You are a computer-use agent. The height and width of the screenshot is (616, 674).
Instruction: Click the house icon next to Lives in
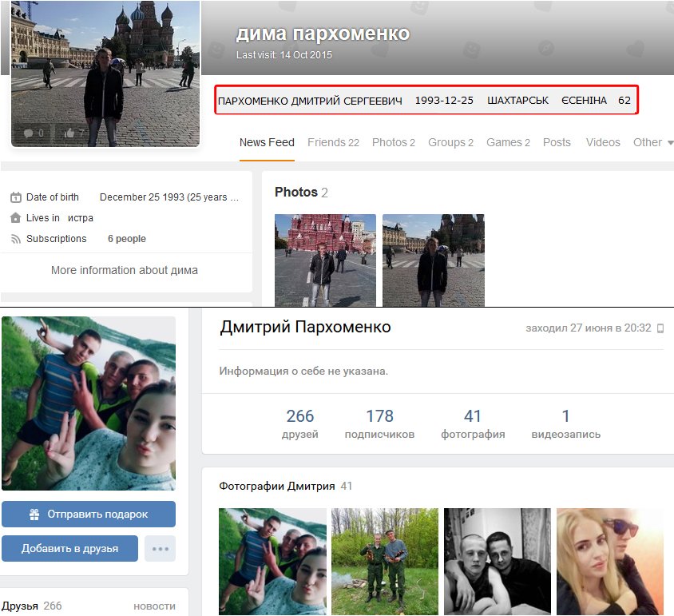15,218
